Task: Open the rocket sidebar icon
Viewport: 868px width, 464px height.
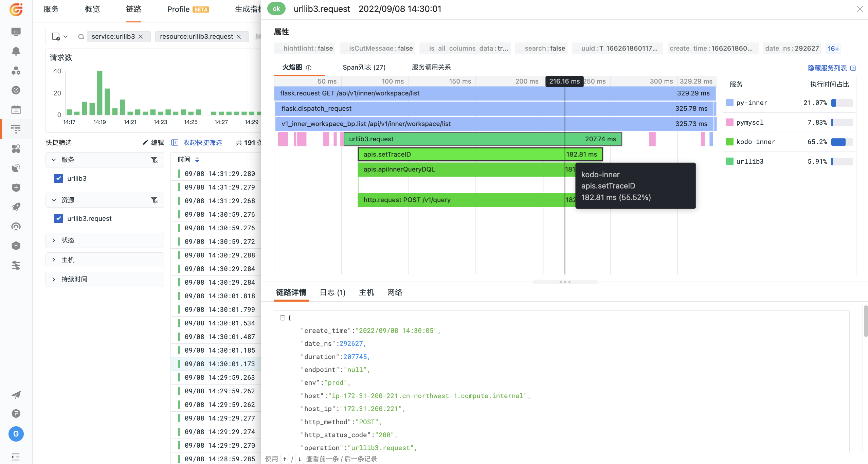Action: pos(16,207)
